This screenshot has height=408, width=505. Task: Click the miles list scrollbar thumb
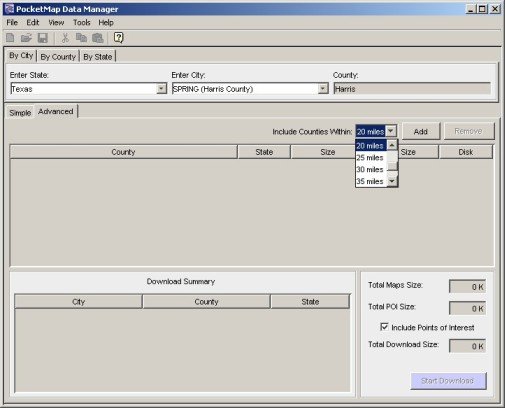(x=393, y=165)
